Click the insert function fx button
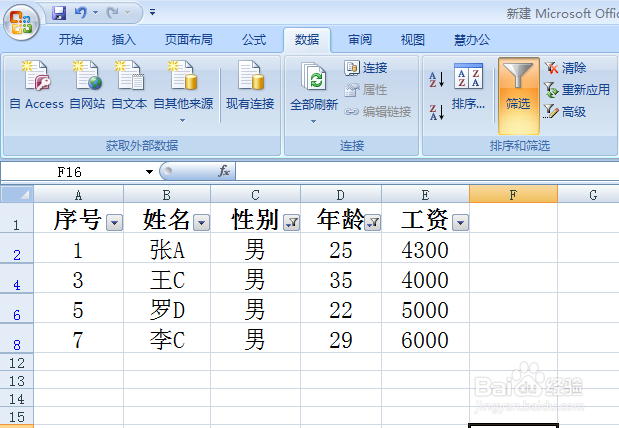619x428 pixels. click(x=224, y=171)
